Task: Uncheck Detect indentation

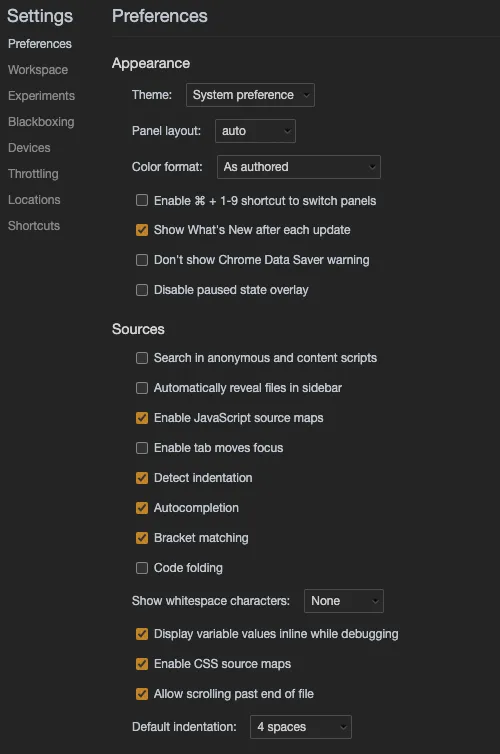Action: [142, 478]
